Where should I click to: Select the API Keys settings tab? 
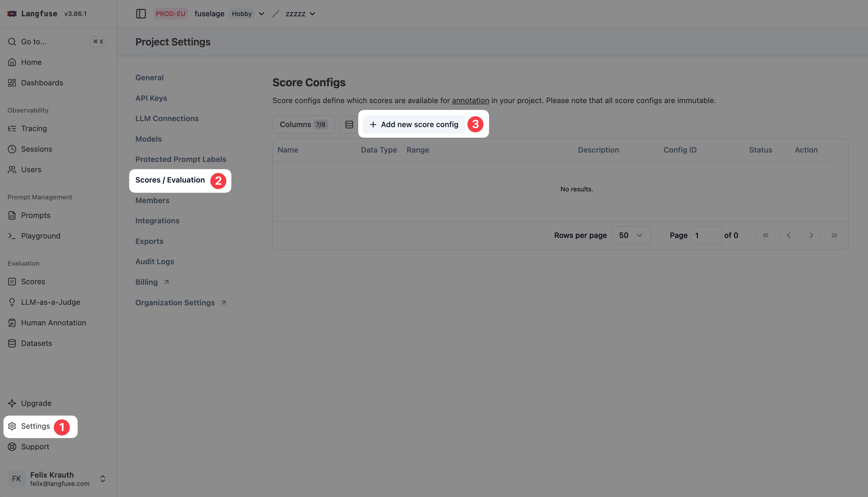[151, 98]
